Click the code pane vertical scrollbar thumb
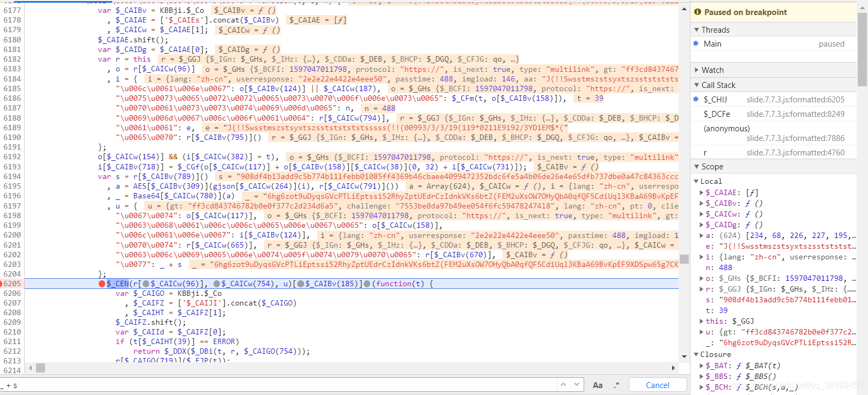The height and width of the screenshot is (395, 868). [684, 259]
